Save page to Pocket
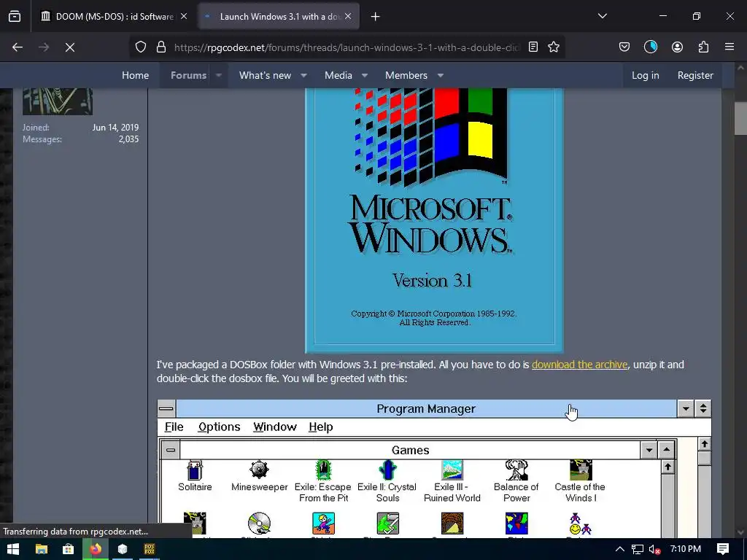747x560 pixels. click(x=624, y=47)
